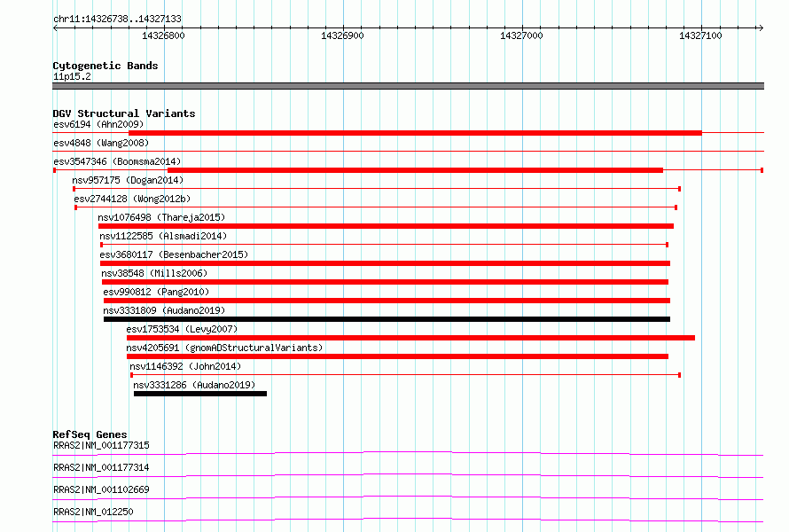Select the nsv38548 red variant bar
789x532 pixels.
tap(385, 282)
